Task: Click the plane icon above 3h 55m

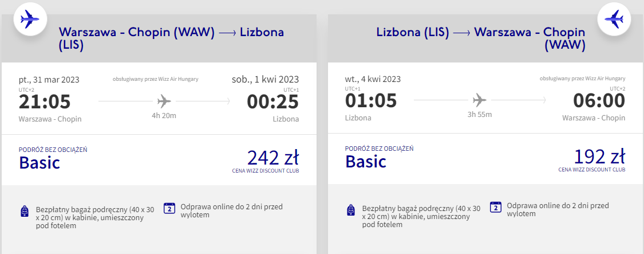Action: tap(479, 101)
